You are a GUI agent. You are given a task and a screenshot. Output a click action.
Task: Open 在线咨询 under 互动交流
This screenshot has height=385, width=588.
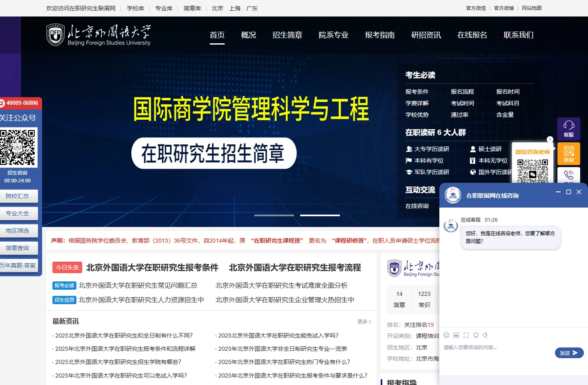(417, 206)
